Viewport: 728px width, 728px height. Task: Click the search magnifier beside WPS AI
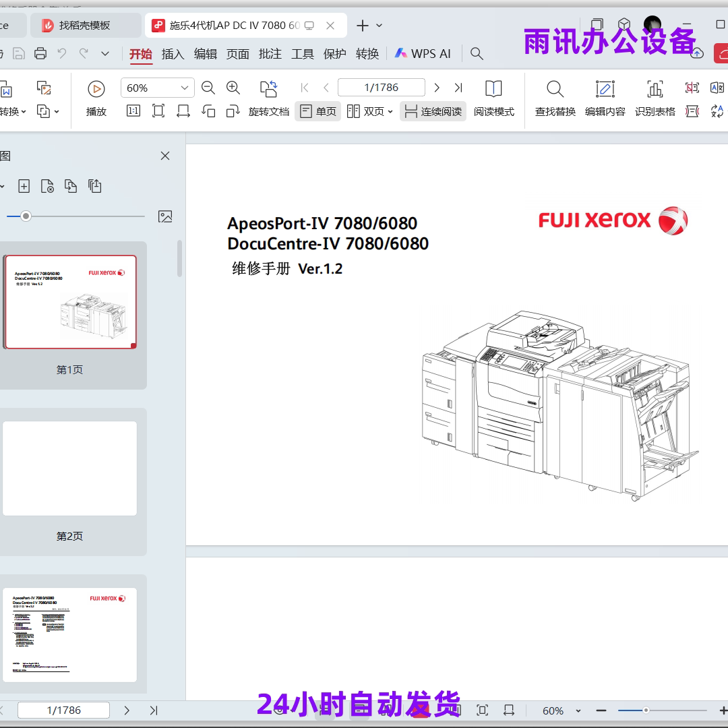click(477, 54)
